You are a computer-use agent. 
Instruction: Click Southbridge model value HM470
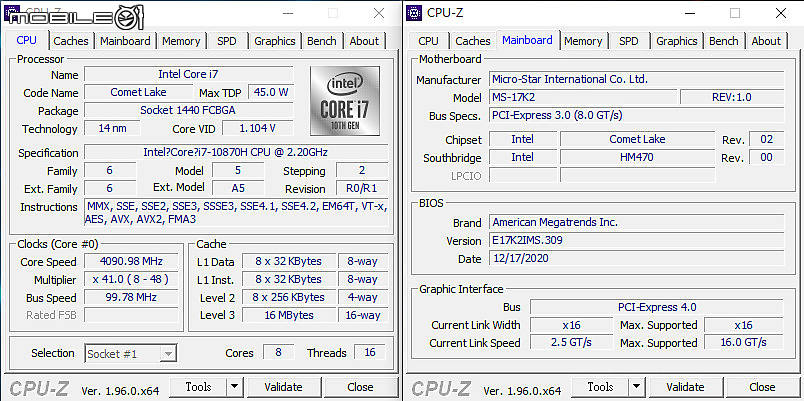(x=637, y=157)
